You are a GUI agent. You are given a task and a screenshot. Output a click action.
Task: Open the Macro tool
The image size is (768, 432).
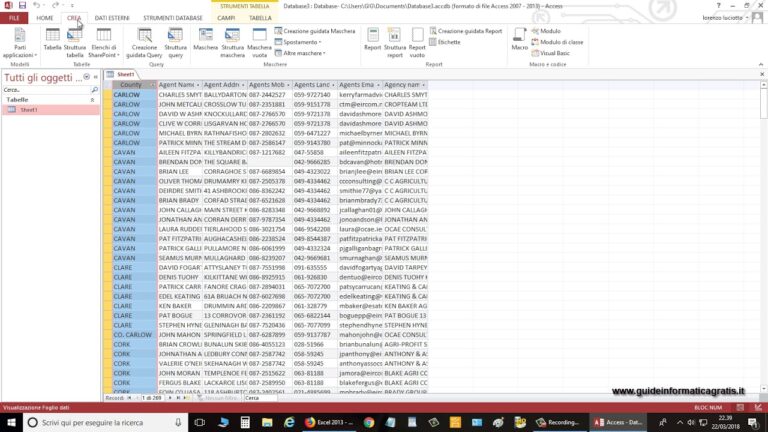point(519,40)
